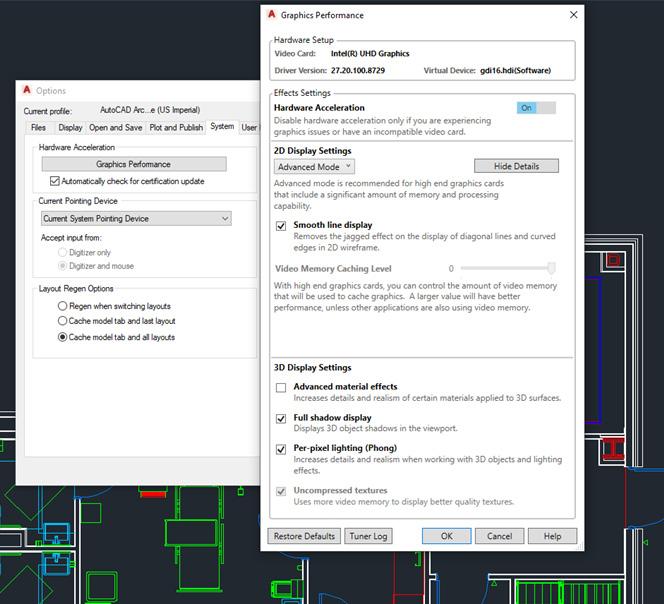Enable Advanced material effects

[281, 388]
